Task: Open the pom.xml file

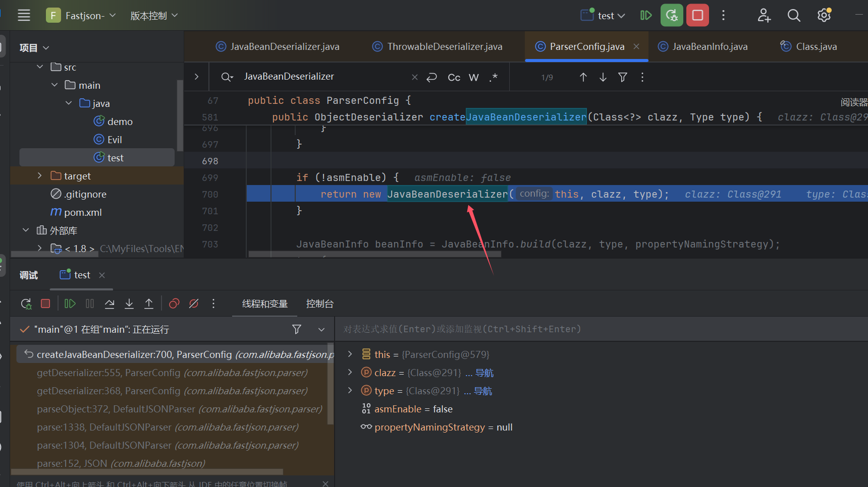Action: coord(76,212)
